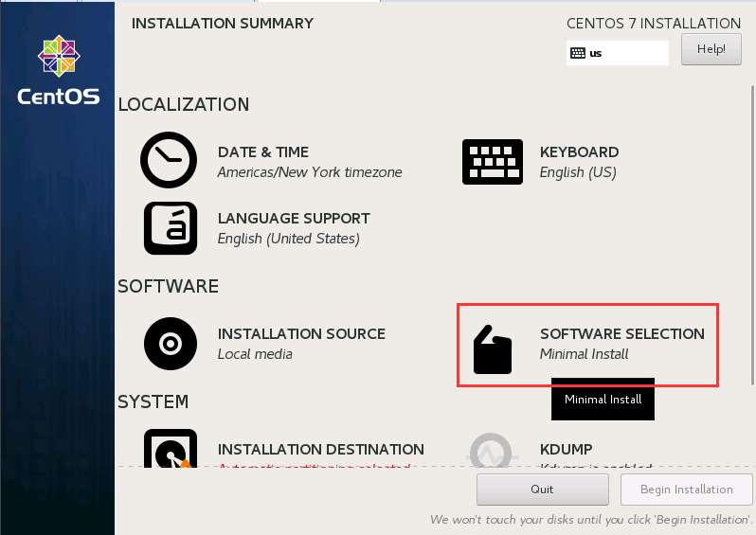Open Software Selection package icon
Image resolution: width=756 pixels, height=535 pixels.
(x=493, y=349)
